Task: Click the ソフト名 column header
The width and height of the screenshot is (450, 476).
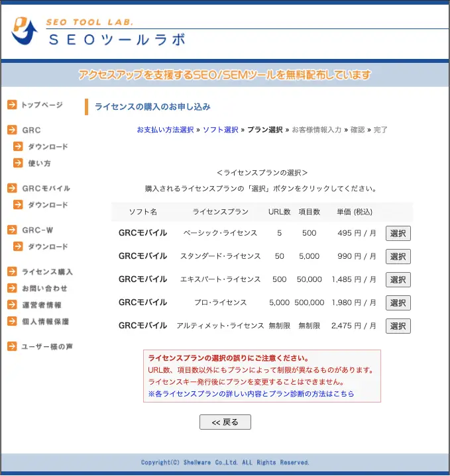Action: (143, 212)
